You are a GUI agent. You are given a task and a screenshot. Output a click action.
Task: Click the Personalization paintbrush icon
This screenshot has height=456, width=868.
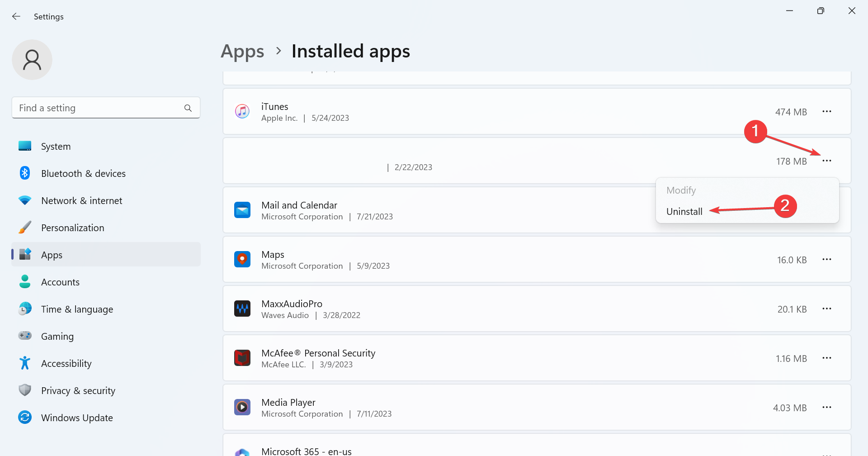[x=25, y=227]
